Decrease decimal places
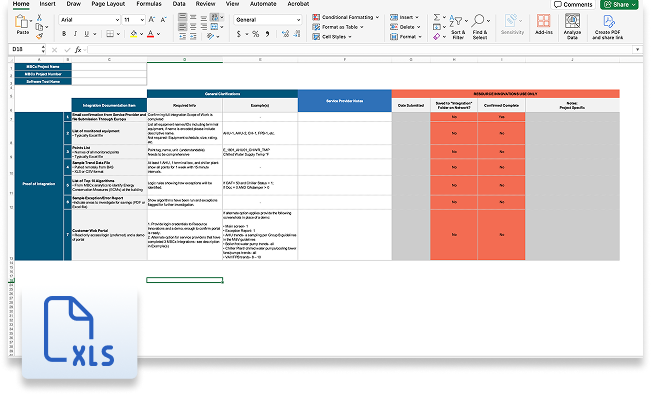 pyautogui.click(x=297, y=34)
